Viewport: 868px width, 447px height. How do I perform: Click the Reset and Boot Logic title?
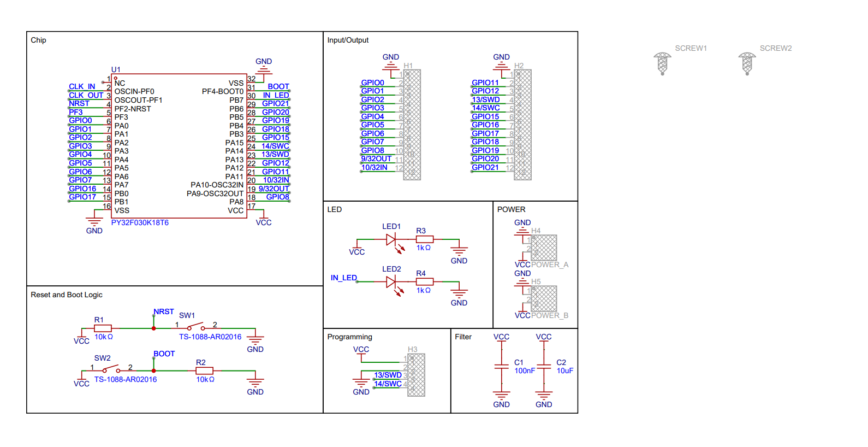tap(67, 295)
